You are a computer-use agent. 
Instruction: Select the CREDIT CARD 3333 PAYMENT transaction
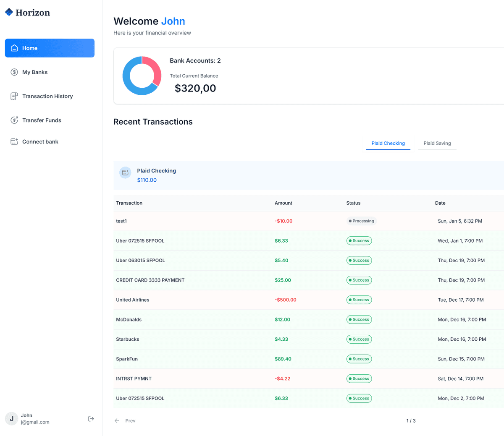150,280
